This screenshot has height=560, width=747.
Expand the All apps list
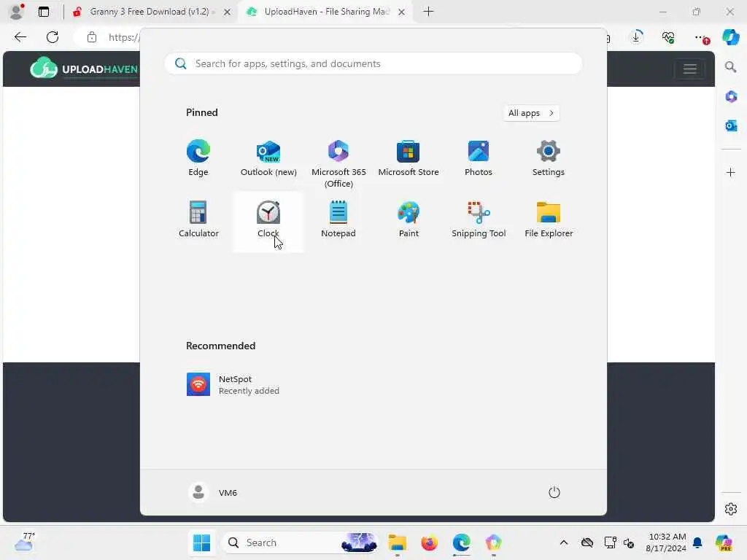(x=531, y=113)
